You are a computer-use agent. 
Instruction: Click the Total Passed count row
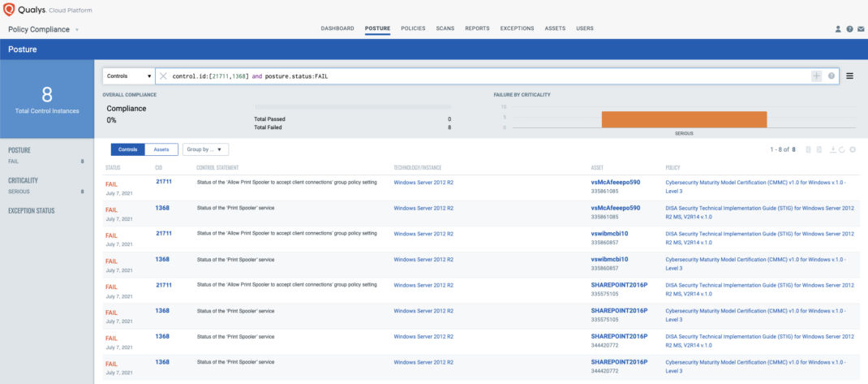point(352,119)
